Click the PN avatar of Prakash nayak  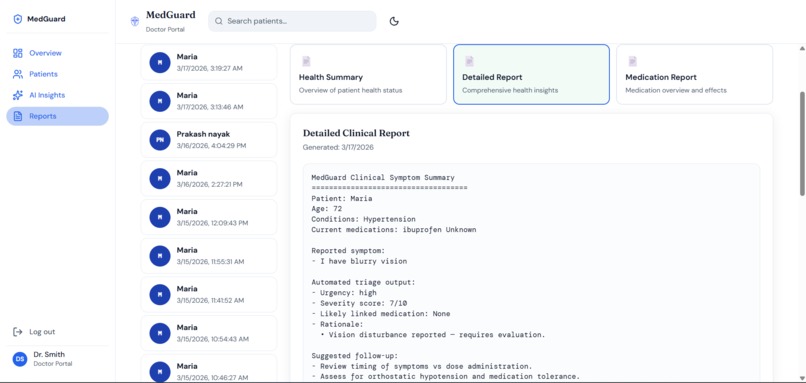click(x=160, y=140)
